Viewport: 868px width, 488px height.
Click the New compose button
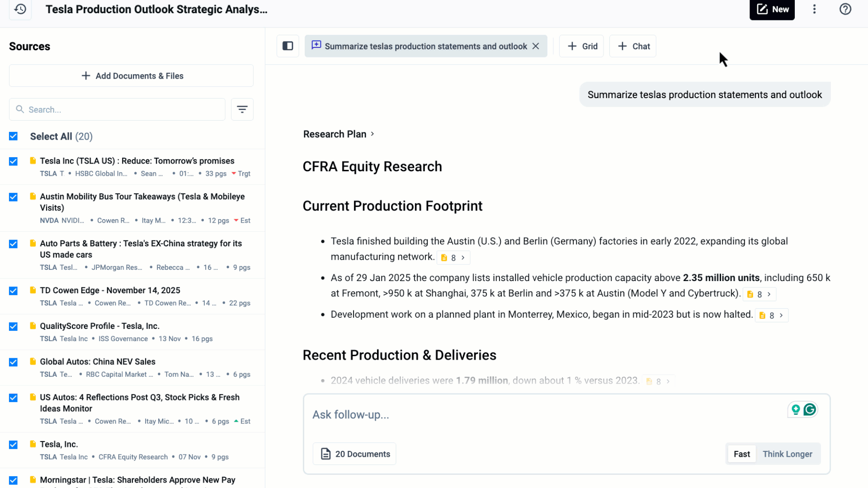pos(772,9)
